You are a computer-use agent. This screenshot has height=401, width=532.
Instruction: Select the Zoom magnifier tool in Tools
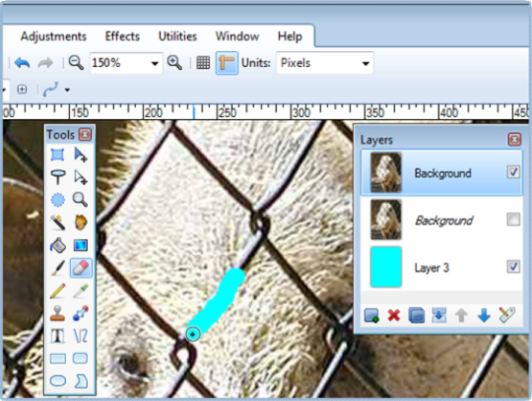click(x=81, y=199)
